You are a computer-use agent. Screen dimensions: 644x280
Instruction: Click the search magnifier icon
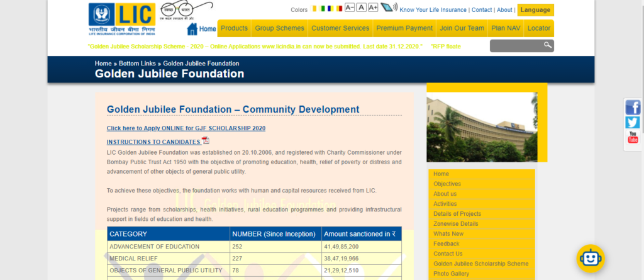[x=548, y=45]
